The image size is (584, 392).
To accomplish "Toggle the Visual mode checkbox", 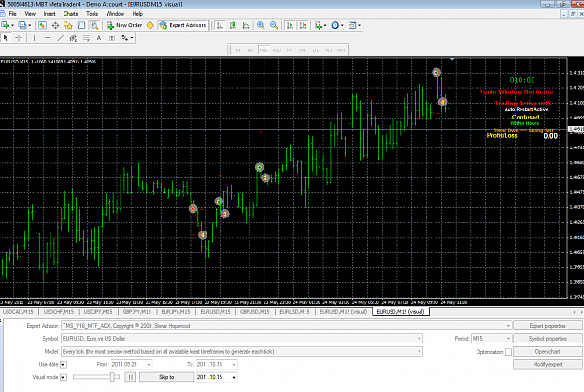I will pyautogui.click(x=64, y=377).
